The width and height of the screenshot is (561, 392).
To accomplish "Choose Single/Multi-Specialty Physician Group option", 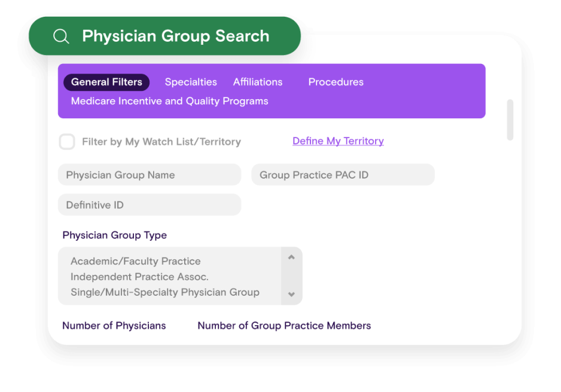I will pyautogui.click(x=165, y=292).
